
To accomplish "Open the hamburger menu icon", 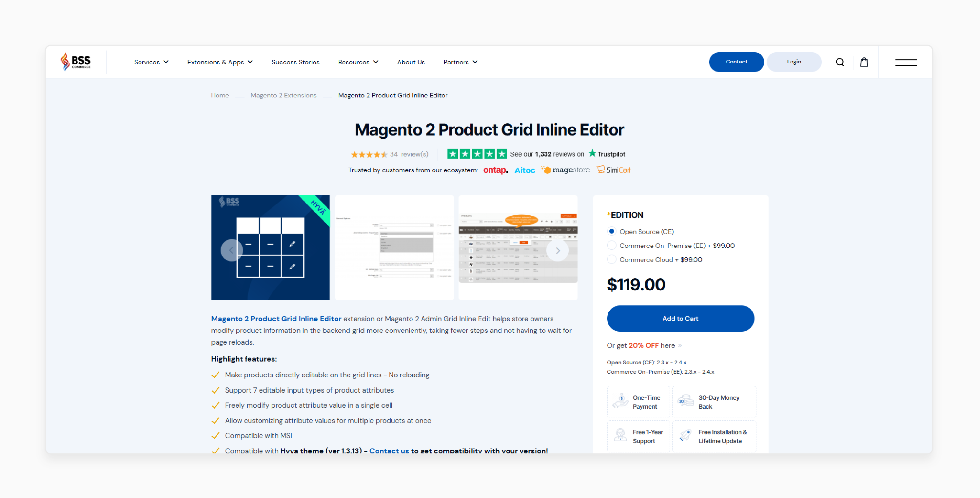I will tap(906, 62).
